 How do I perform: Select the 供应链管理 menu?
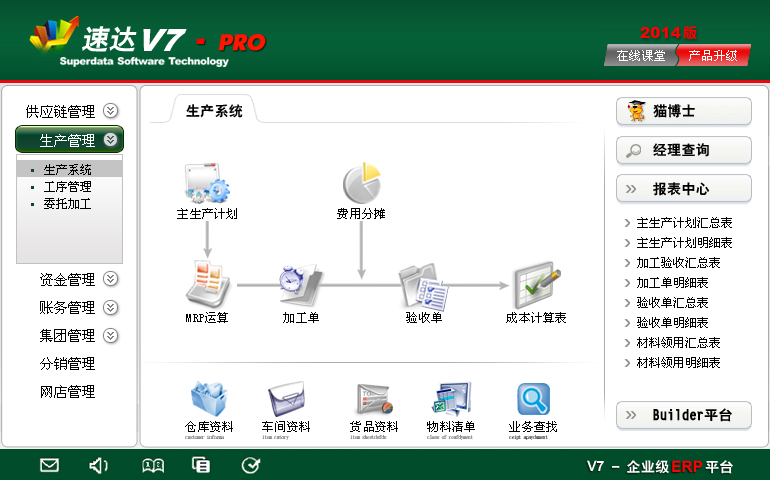(x=60, y=112)
